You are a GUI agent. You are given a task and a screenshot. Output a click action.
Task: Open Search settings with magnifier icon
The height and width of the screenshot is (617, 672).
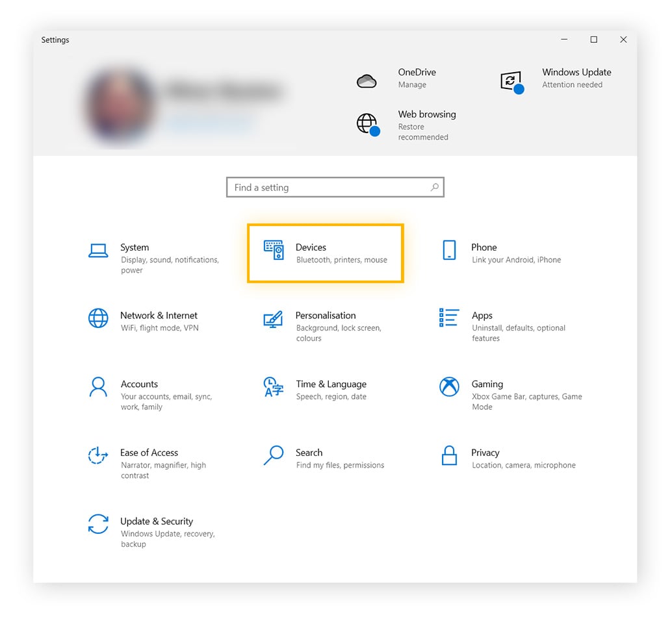[273, 456]
